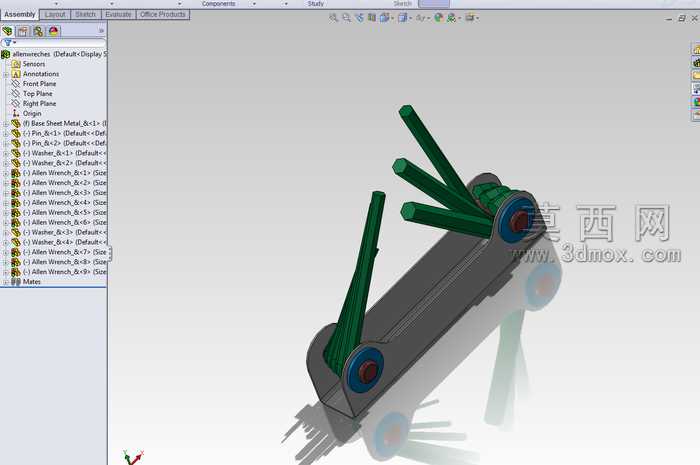Viewport: 700px width, 465px height.
Task: Open the Layout tab
Action: [55, 15]
